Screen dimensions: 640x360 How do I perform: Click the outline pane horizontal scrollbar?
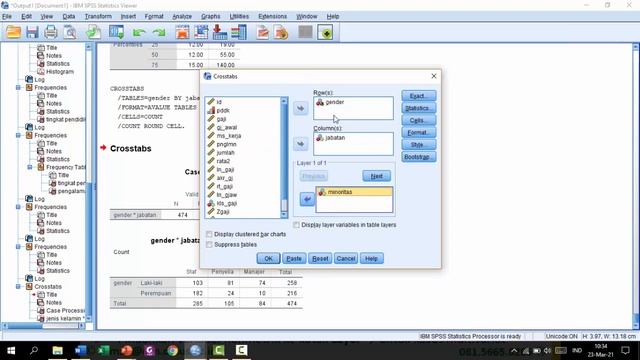(x=43, y=326)
